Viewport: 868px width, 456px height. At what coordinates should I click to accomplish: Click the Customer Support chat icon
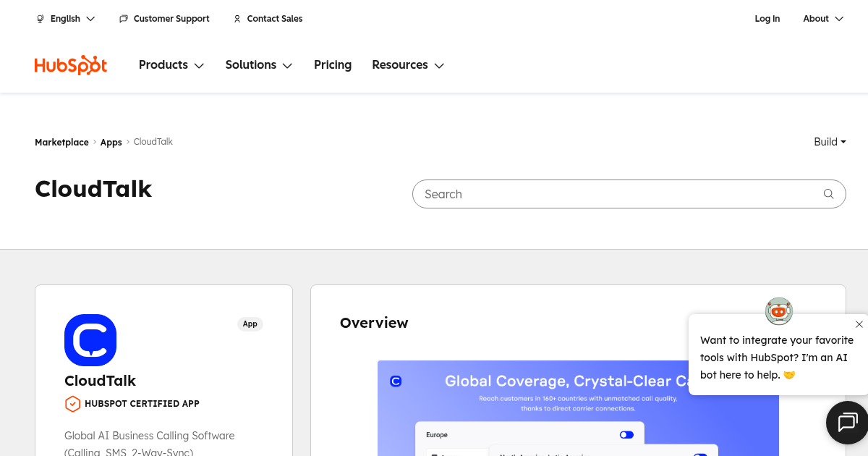pyautogui.click(x=124, y=19)
